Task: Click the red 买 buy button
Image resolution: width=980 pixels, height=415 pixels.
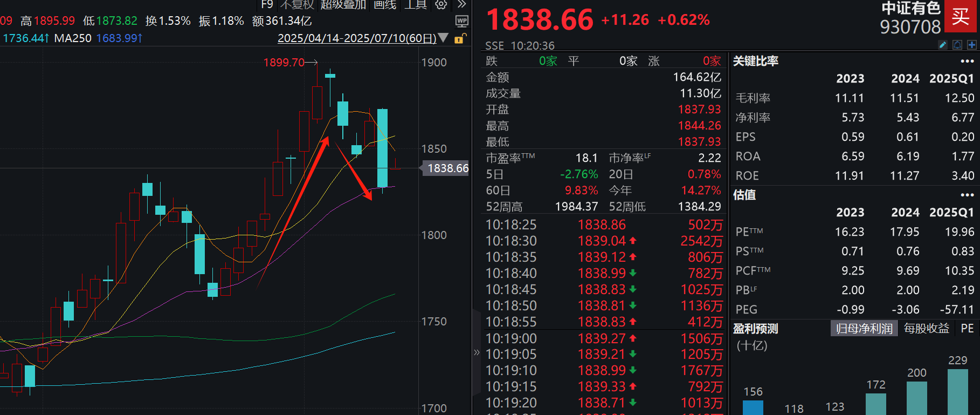Action: [960, 17]
